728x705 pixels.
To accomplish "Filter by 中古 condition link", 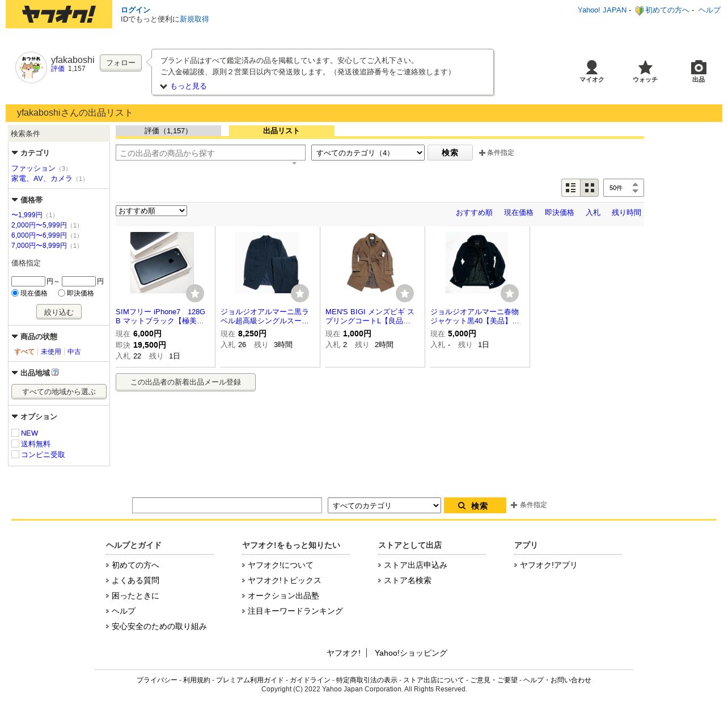I will 74,352.
